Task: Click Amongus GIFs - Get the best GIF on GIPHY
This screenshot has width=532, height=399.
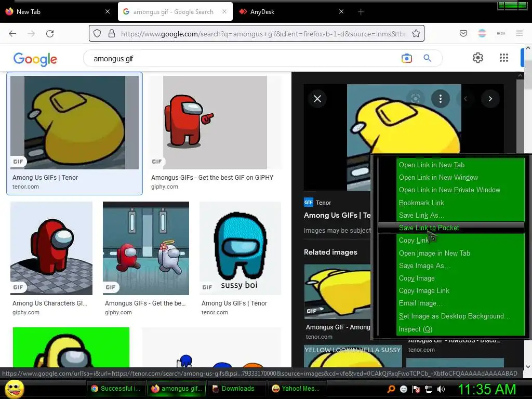Action: [x=212, y=178]
